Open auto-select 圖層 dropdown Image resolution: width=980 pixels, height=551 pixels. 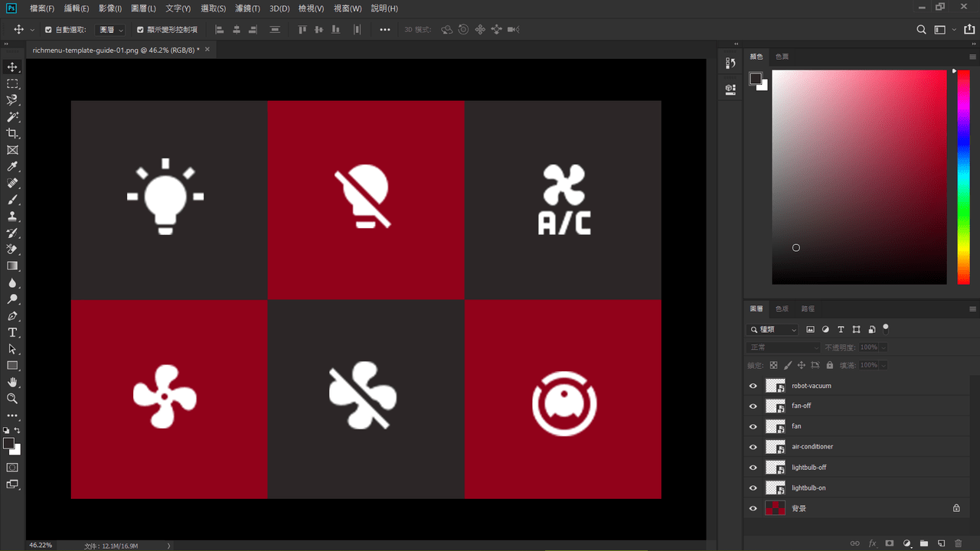(x=111, y=30)
